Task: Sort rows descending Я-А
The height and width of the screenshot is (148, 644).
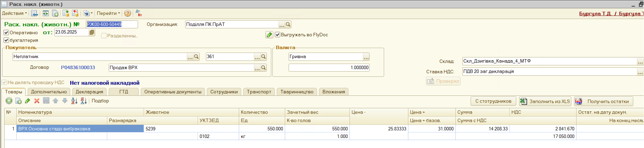Action: click(83, 101)
